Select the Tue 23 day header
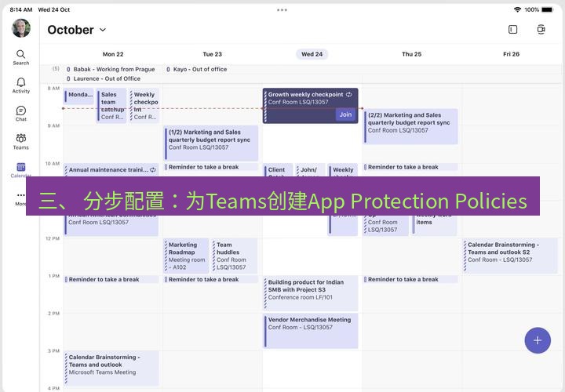The height and width of the screenshot is (392, 565). click(x=212, y=54)
